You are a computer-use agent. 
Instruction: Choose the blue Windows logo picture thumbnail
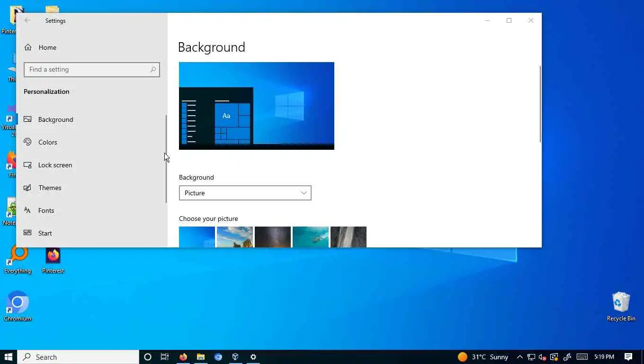coord(197,237)
